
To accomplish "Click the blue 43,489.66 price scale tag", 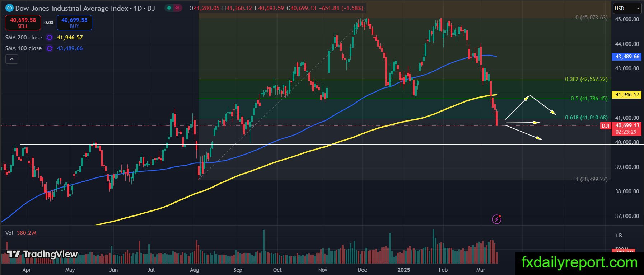I will pyautogui.click(x=627, y=57).
